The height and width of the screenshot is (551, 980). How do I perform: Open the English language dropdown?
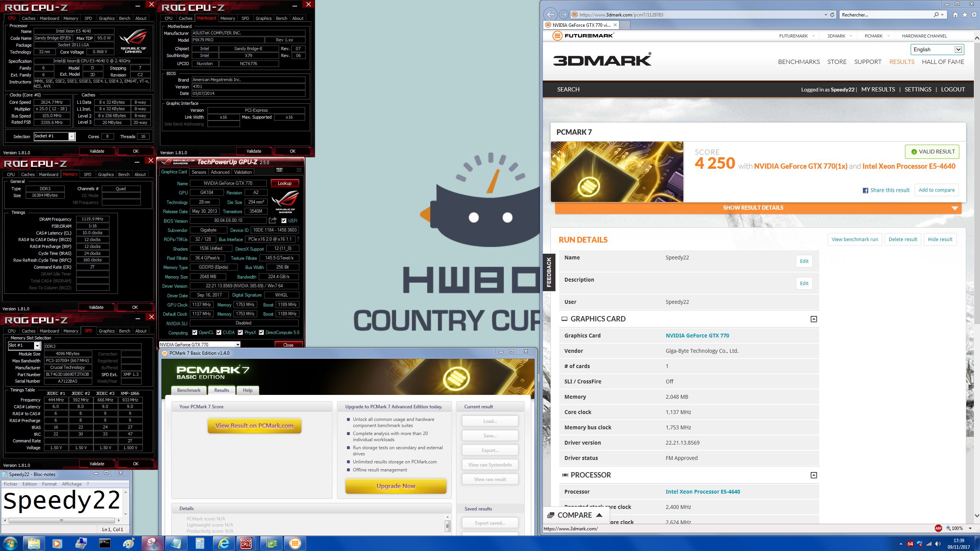(937, 49)
